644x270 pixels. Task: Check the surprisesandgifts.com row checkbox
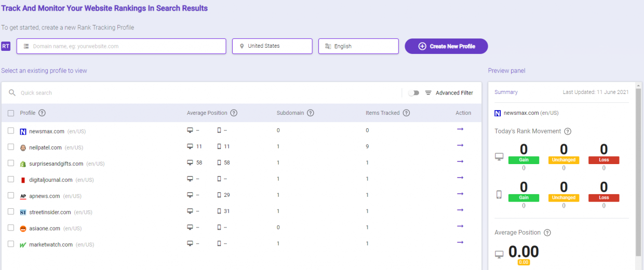(x=11, y=163)
